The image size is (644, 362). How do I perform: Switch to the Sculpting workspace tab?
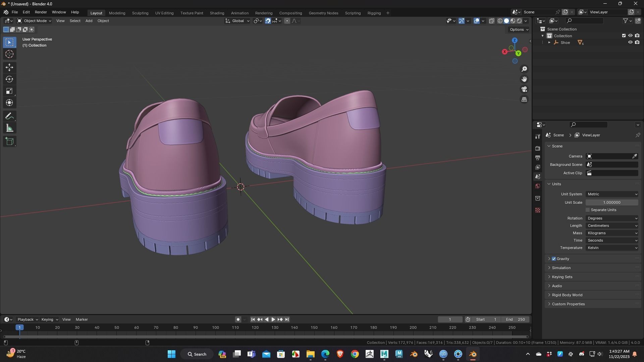tap(140, 13)
